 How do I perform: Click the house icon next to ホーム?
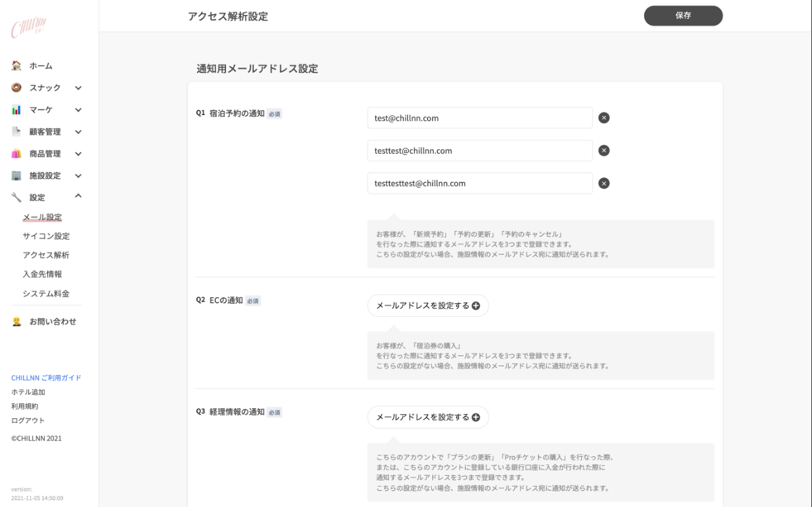pos(16,66)
